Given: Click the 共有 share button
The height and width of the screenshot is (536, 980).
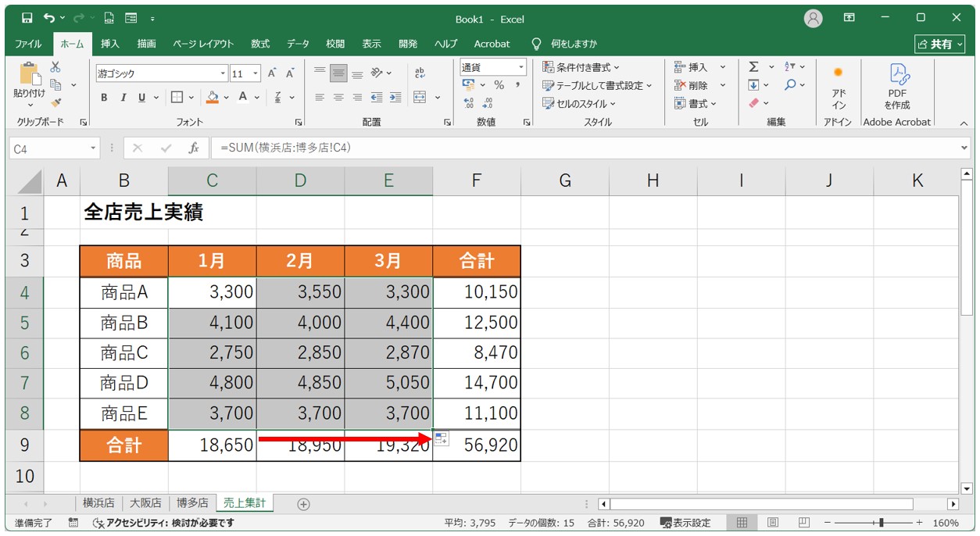Looking at the screenshot, I should click(939, 44).
